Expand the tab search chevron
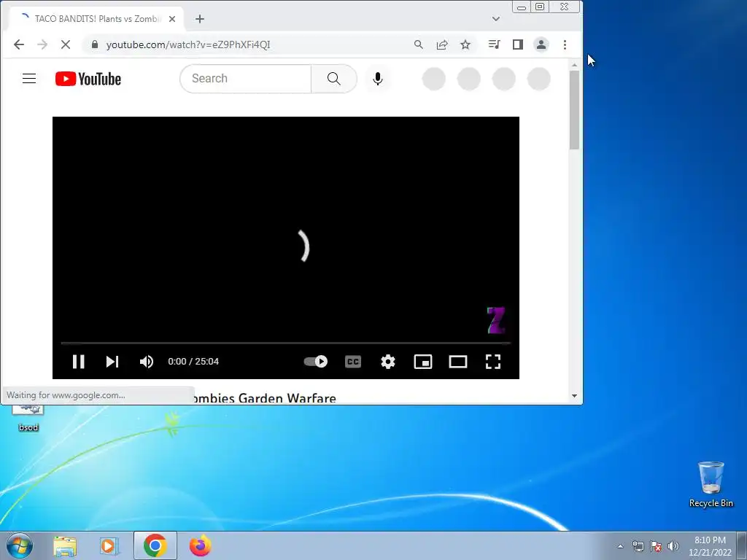This screenshot has height=560, width=747. click(496, 19)
